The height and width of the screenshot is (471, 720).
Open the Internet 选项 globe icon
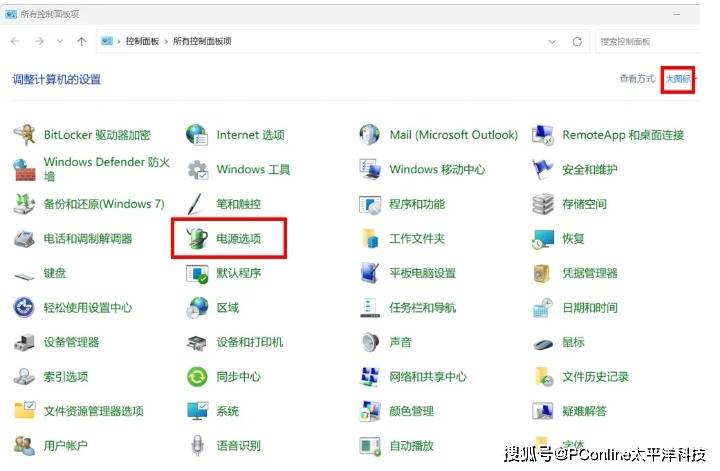coord(197,135)
